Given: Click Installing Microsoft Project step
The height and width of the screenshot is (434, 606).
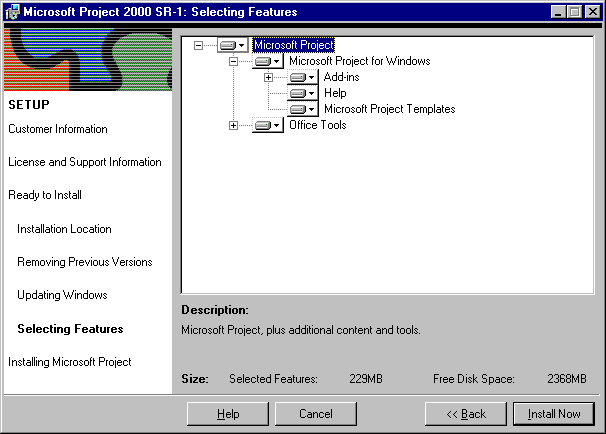Looking at the screenshot, I should [70, 362].
